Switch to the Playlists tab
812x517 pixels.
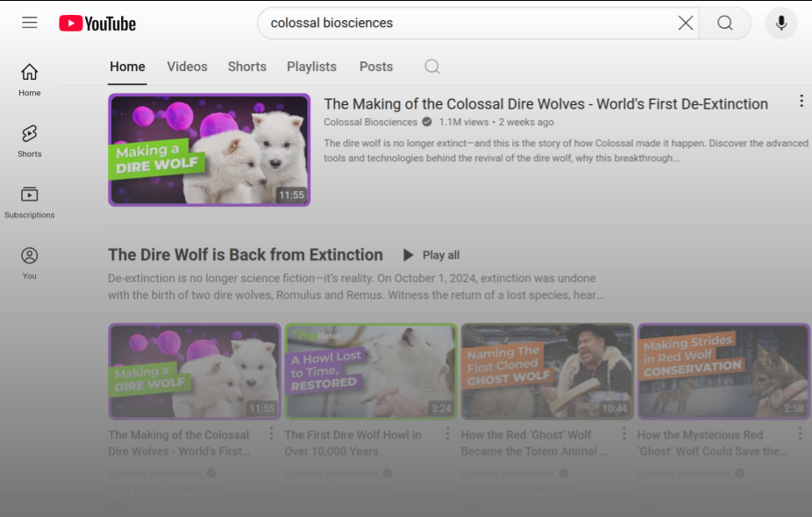tap(312, 67)
